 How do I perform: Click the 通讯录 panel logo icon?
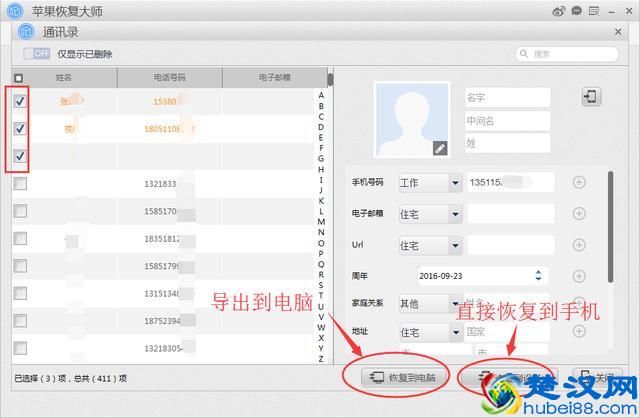click(x=26, y=31)
